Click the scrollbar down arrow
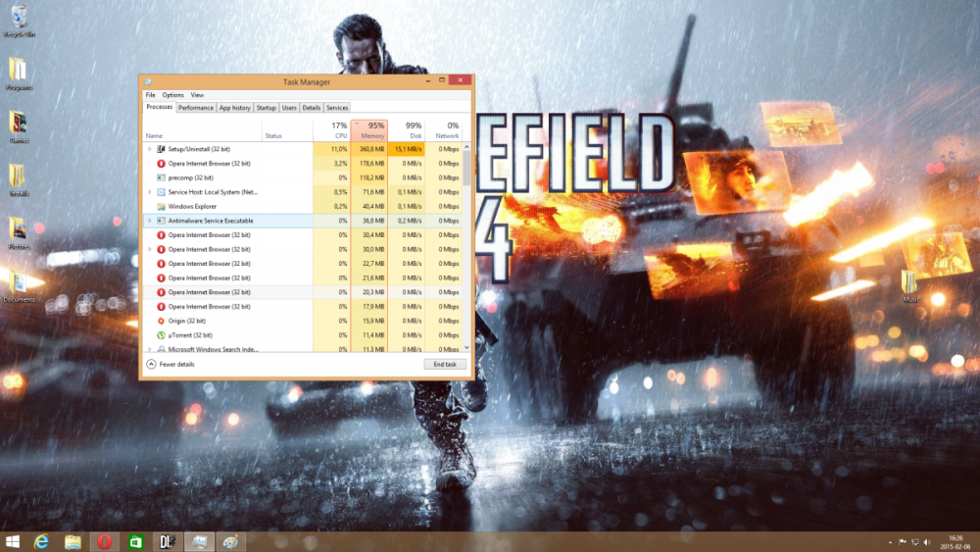The height and width of the screenshot is (552, 980). pos(466,348)
